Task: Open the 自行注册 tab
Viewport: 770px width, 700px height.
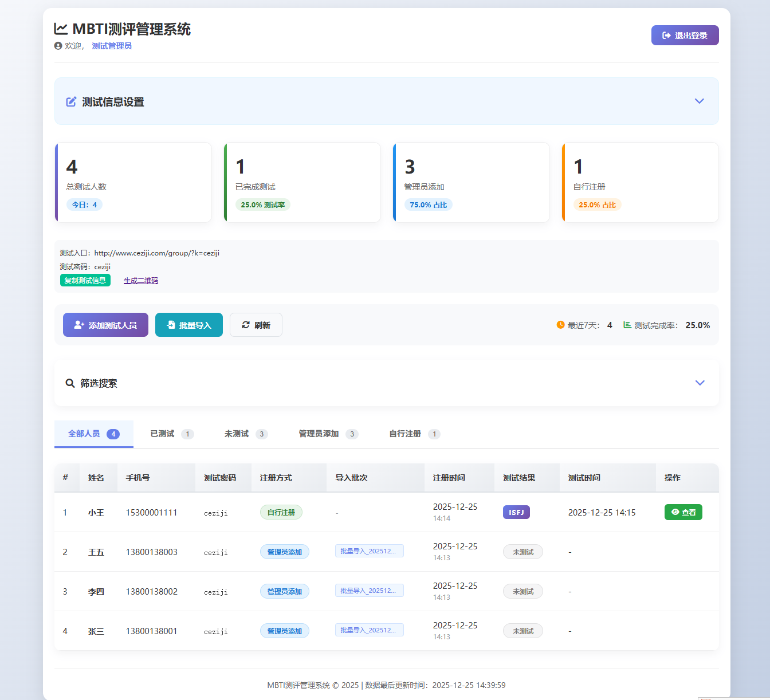Action: (x=414, y=434)
